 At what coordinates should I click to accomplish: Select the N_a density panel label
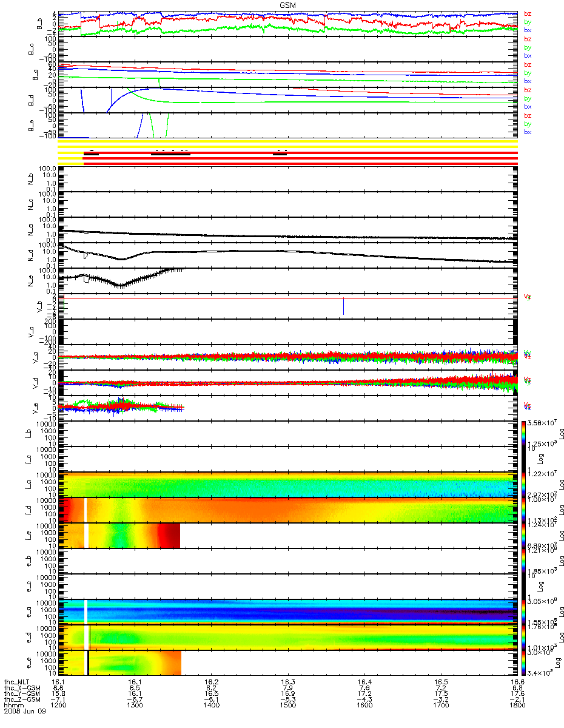32,230
